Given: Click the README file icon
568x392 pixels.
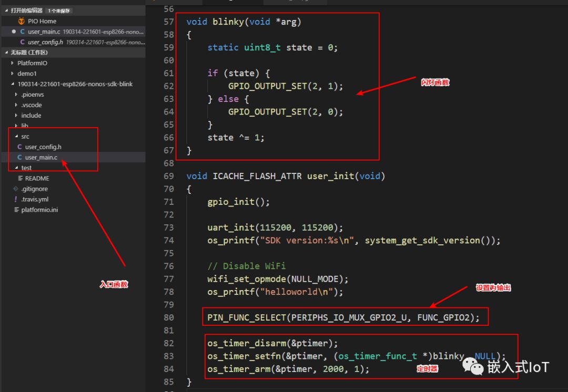Looking at the screenshot, I should click(19, 178).
